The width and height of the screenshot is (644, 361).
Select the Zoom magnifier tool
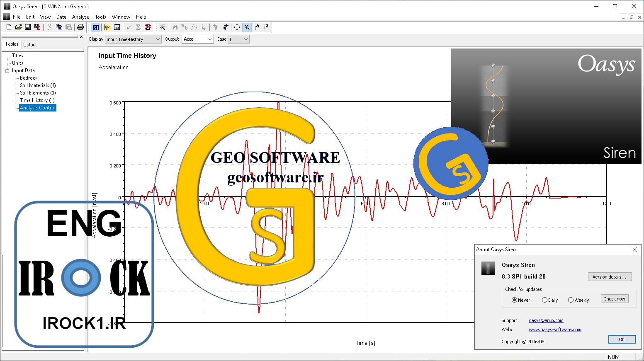(247, 27)
